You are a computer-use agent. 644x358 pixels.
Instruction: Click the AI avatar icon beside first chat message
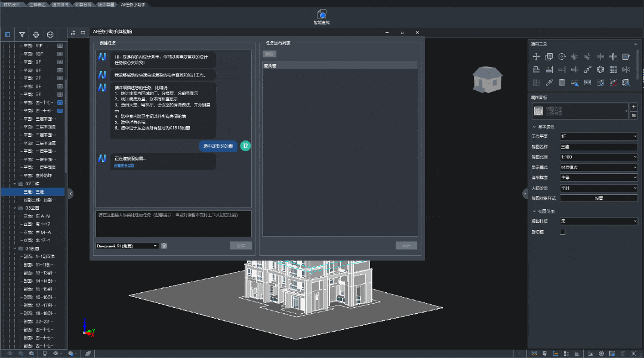pyautogui.click(x=102, y=57)
